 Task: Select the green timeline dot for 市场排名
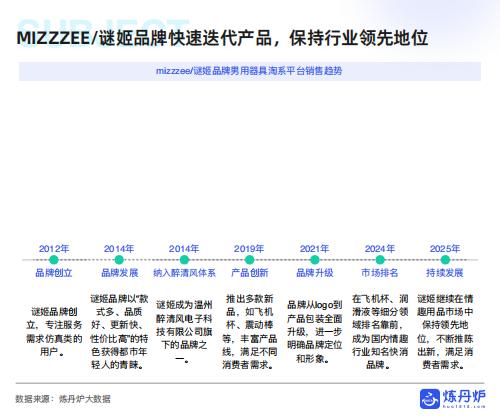coord(380,260)
